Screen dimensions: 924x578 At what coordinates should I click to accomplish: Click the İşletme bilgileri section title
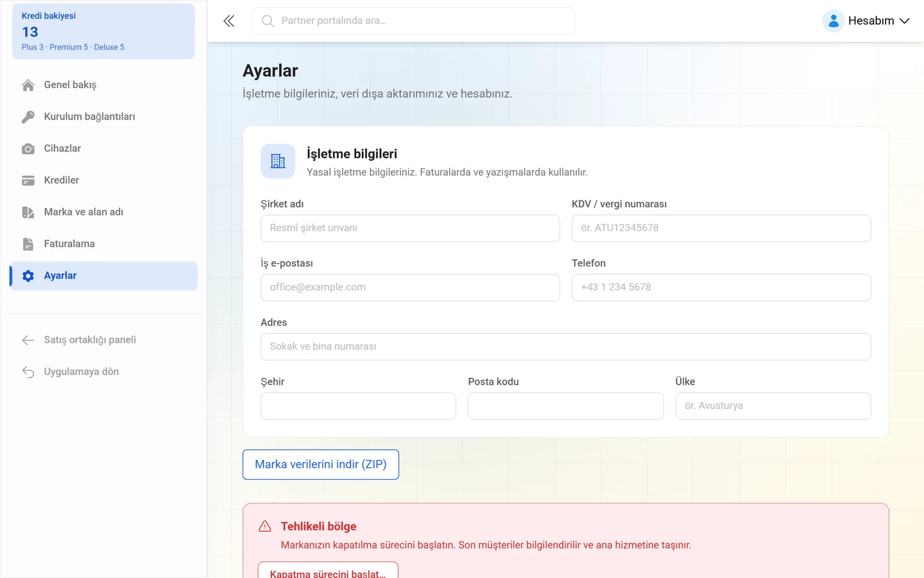(352, 153)
